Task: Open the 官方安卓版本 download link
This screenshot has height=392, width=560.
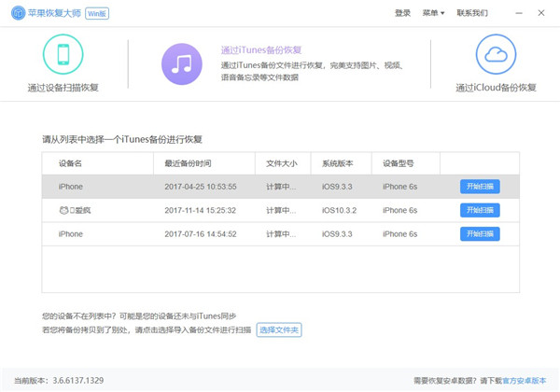Action: click(524, 381)
